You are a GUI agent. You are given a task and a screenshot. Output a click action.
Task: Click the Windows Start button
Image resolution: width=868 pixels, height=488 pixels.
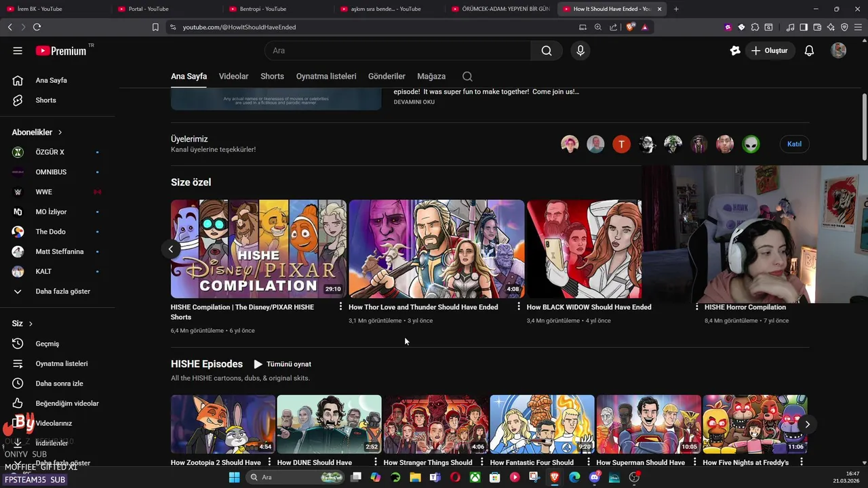[x=234, y=477]
